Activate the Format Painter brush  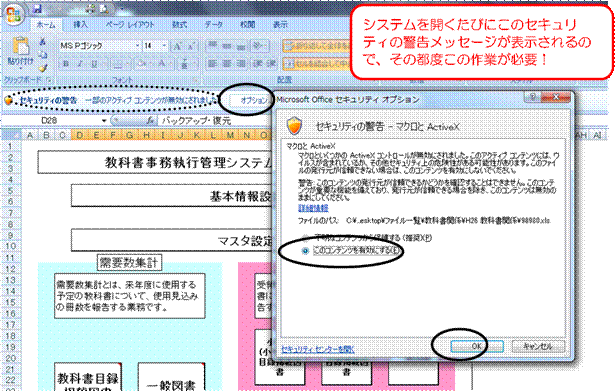tap(43, 68)
